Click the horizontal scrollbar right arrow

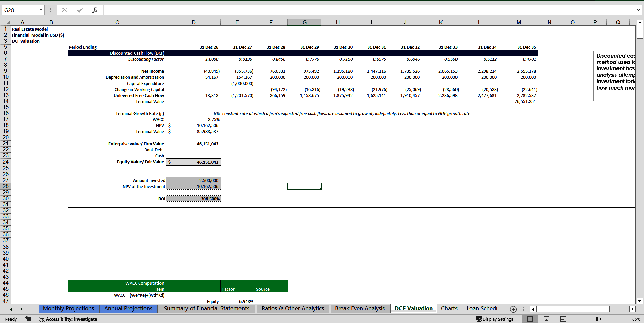point(633,309)
